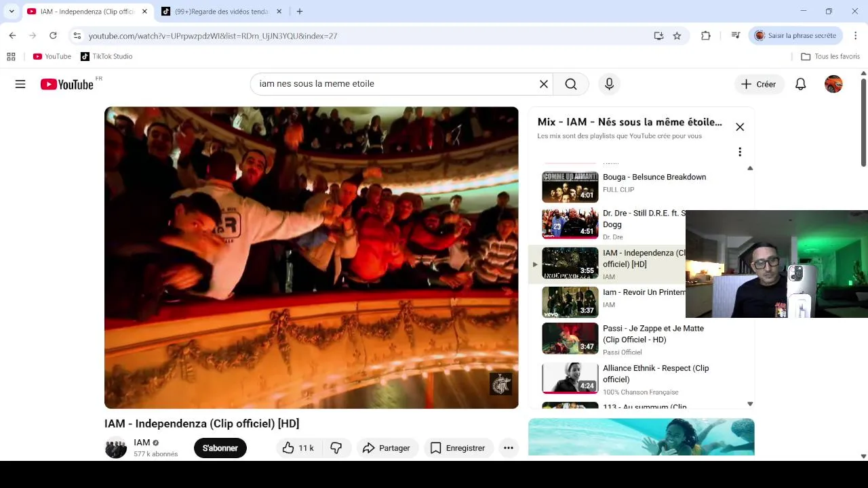The image size is (868, 488).
Task: View site information icon in address bar
Action: tap(77, 36)
